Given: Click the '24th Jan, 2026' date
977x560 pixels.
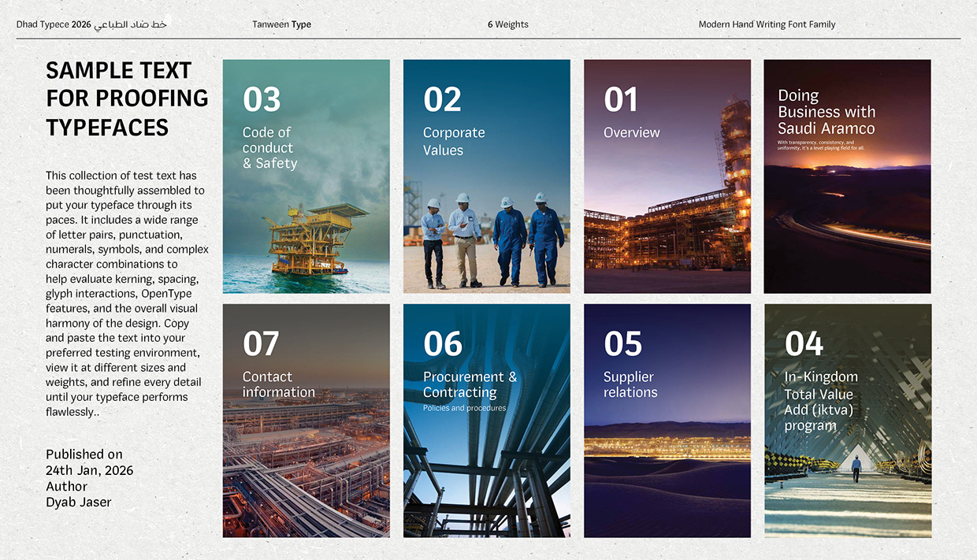Looking at the screenshot, I should [90, 470].
